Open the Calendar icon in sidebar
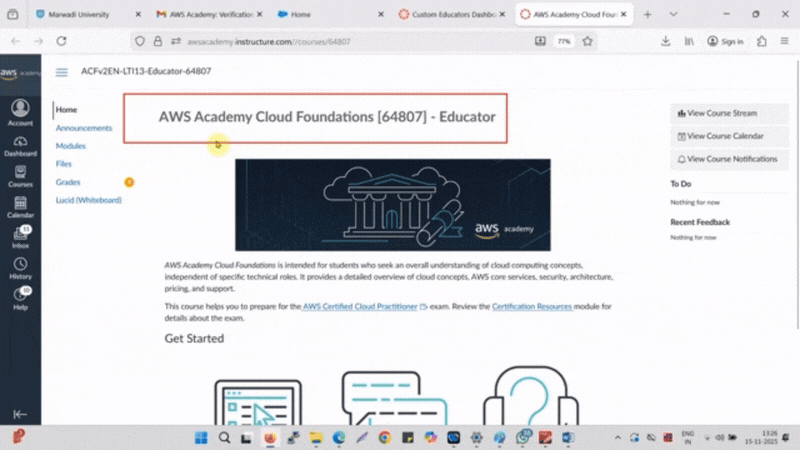Viewport: 800px width, 450px height. point(20,207)
